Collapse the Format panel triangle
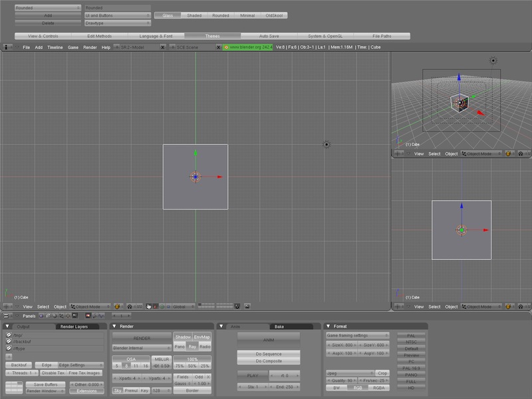532x399 pixels. pyautogui.click(x=328, y=327)
